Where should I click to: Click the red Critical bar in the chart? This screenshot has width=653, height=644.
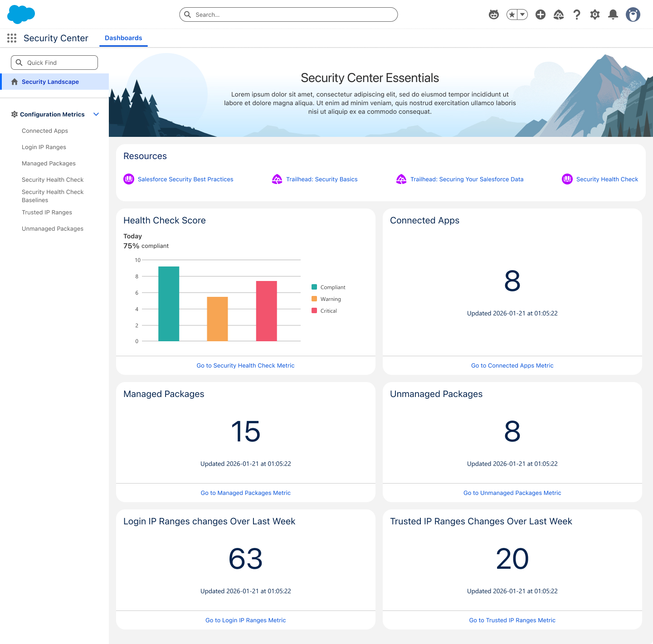tap(267, 311)
